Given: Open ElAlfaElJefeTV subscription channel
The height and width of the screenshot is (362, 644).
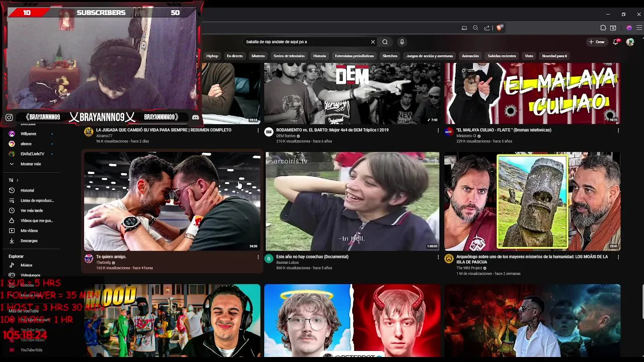Looking at the screenshot, I should [x=30, y=154].
